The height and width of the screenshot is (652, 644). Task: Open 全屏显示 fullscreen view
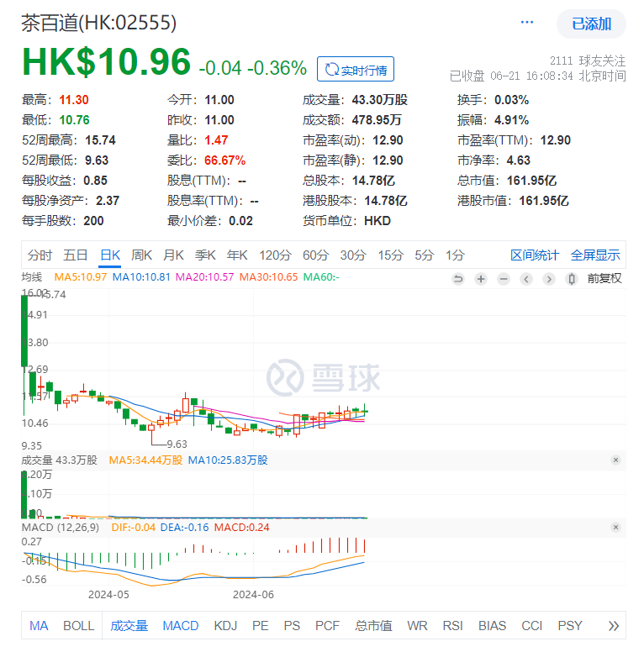pyautogui.click(x=595, y=255)
